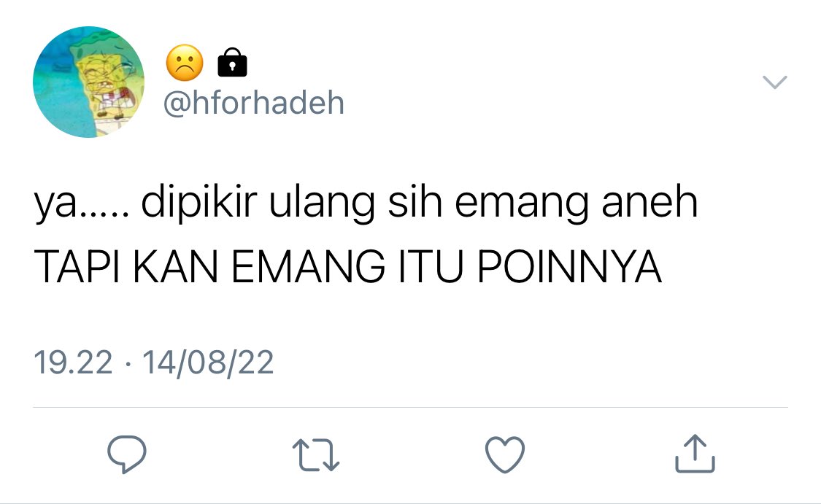Viewport: 821px width, 504px height.
Task: Click the word "EMANG" in uppercase line
Action: 309,266
